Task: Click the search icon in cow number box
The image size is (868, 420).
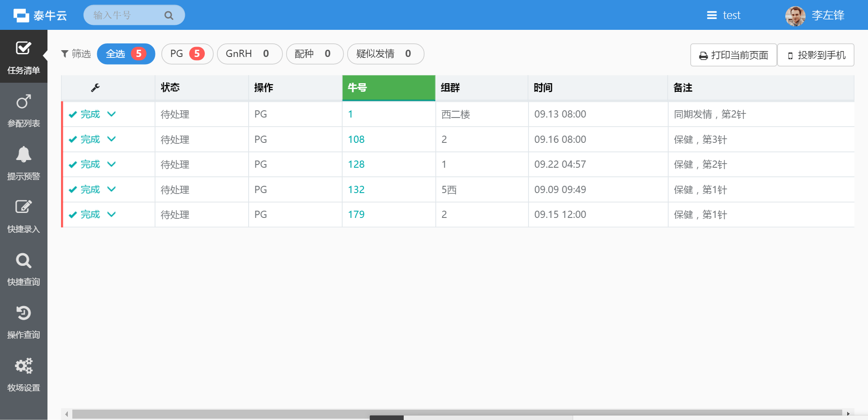Action: point(169,15)
